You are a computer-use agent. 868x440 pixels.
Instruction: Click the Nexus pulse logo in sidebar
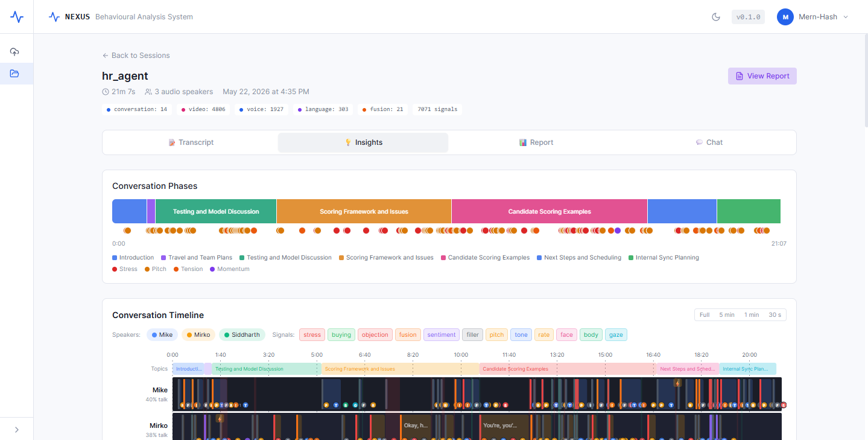pyautogui.click(x=17, y=17)
